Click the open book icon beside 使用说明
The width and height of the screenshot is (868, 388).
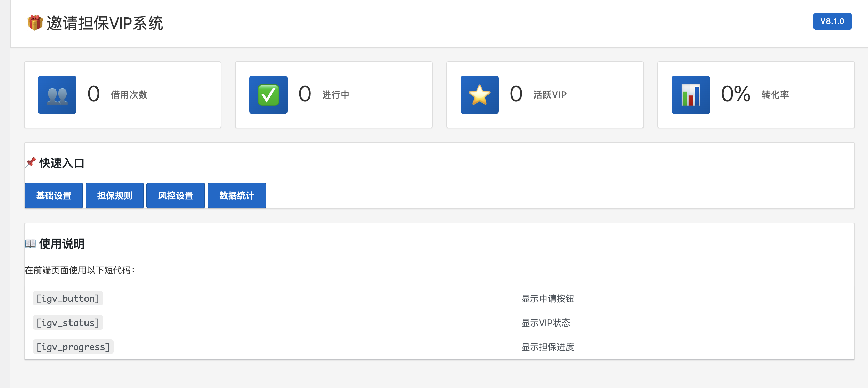pyautogui.click(x=30, y=243)
